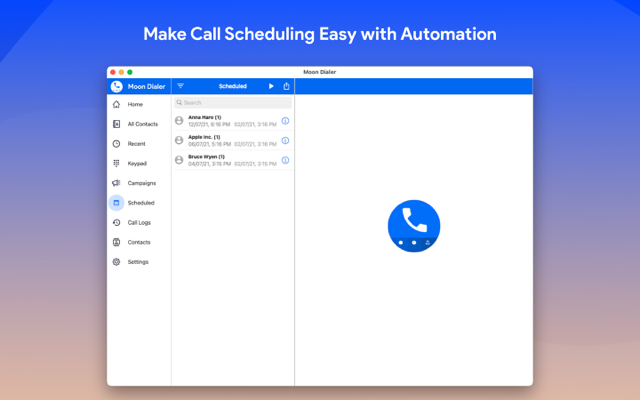Click the share/export icon in the header

click(x=287, y=86)
